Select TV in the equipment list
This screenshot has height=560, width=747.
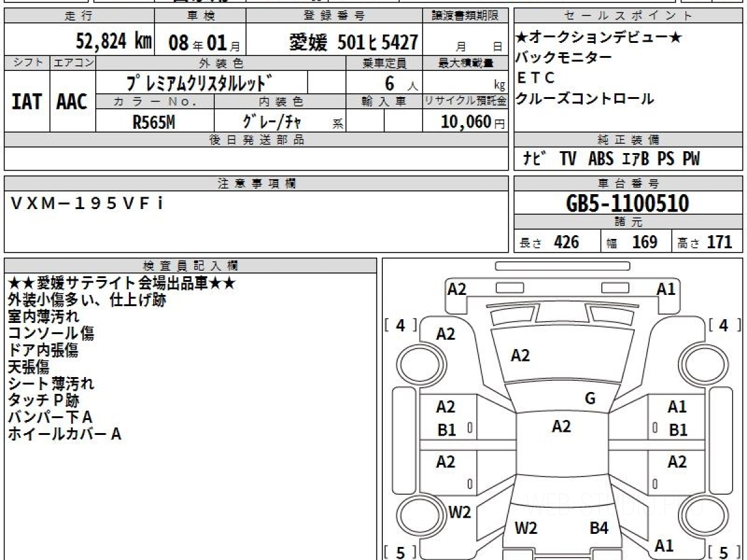(x=568, y=159)
